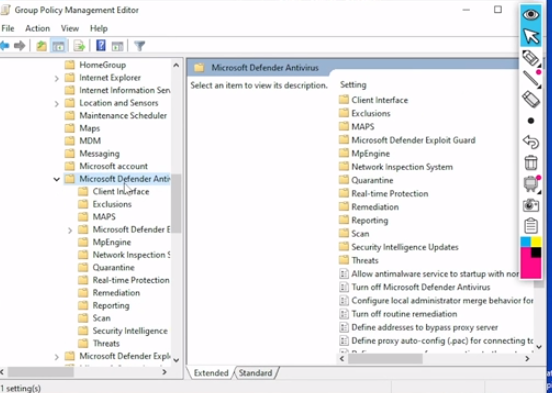Open the Help menu
This screenshot has height=393, width=552.
(99, 28)
